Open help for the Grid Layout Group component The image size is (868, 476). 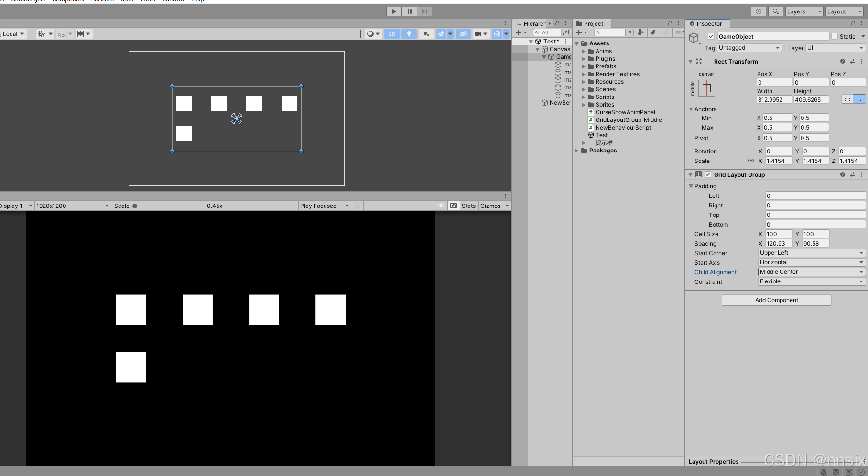tap(842, 174)
